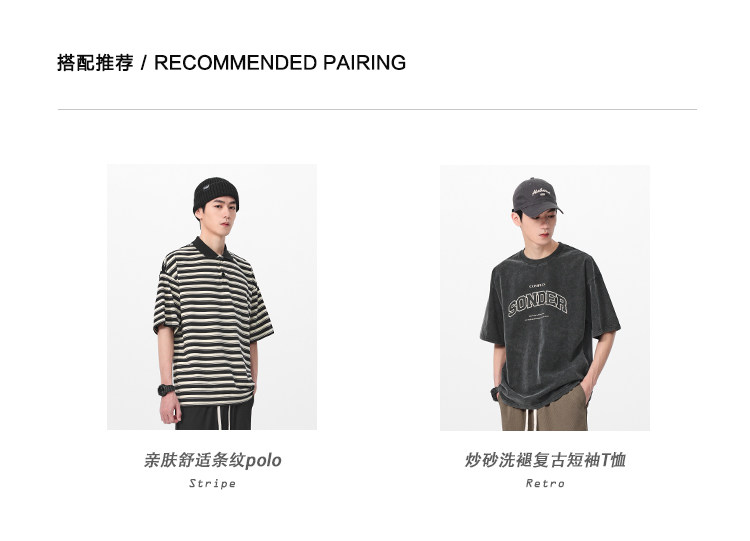Viewport: 750px width, 541px height.
Task: Click the khaki shorts on the right model
Action: coord(543,411)
